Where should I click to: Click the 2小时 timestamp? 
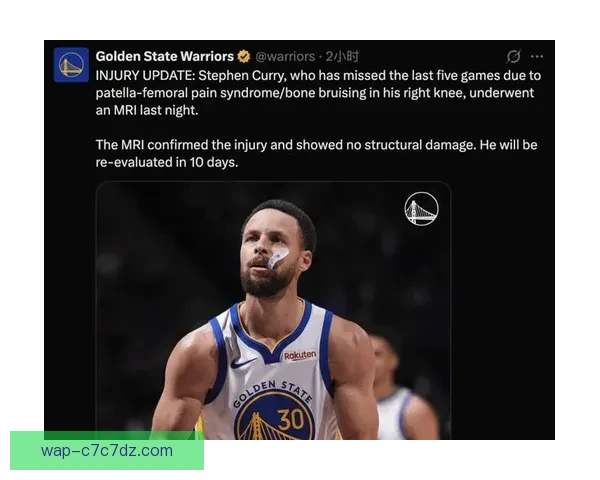point(342,57)
